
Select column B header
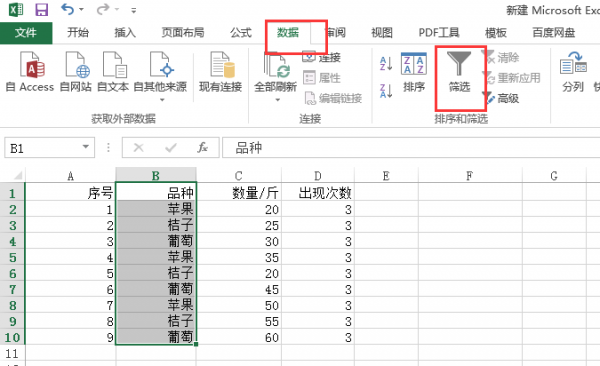[156, 176]
